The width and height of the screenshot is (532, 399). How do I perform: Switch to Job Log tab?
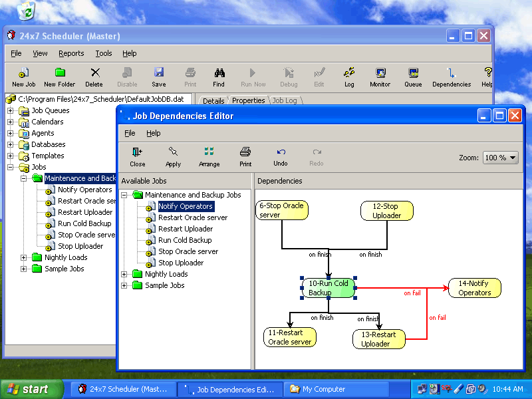[285, 100]
